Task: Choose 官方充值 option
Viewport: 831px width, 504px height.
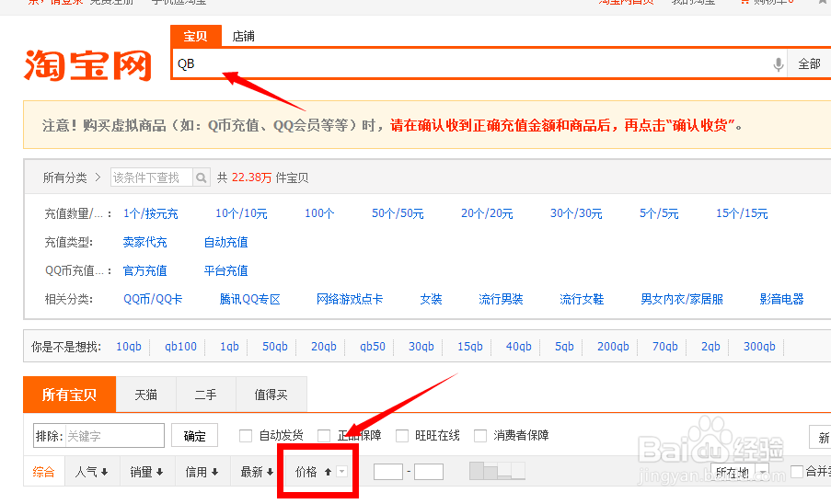Action: tap(144, 270)
